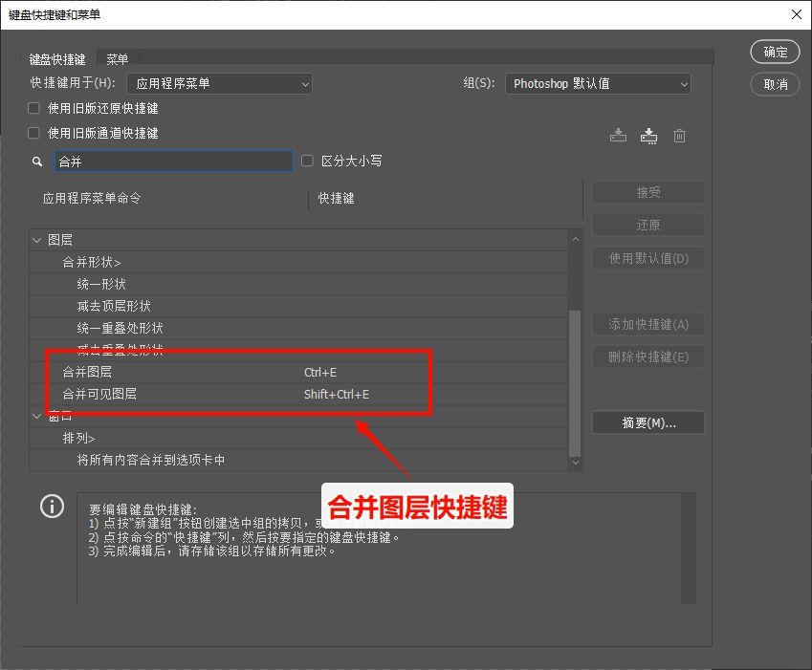
Task: Click the 确定 button
Action: click(x=775, y=52)
